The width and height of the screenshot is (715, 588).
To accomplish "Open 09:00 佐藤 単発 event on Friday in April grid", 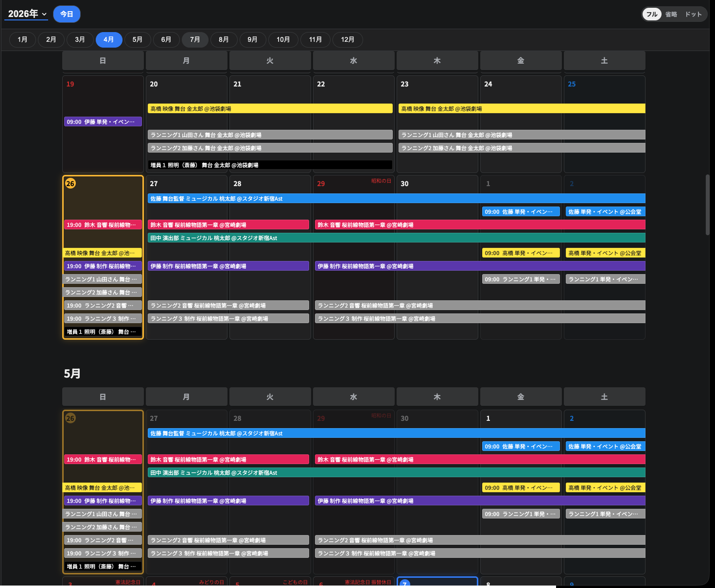I will (x=521, y=211).
